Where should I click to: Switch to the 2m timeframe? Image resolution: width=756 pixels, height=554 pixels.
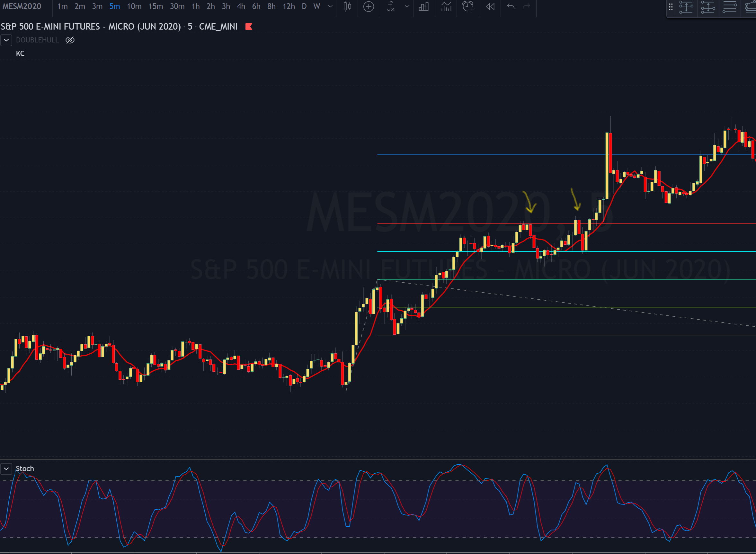tap(80, 7)
